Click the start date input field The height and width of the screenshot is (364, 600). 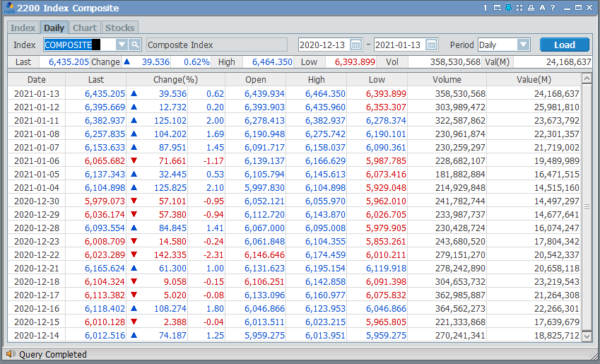pos(323,45)
